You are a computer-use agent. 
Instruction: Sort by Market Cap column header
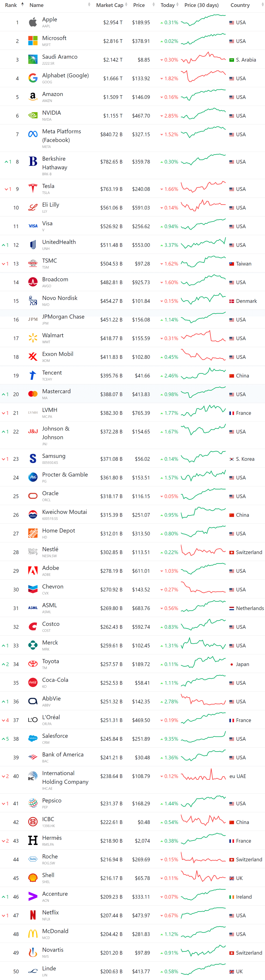pos(110,5)
